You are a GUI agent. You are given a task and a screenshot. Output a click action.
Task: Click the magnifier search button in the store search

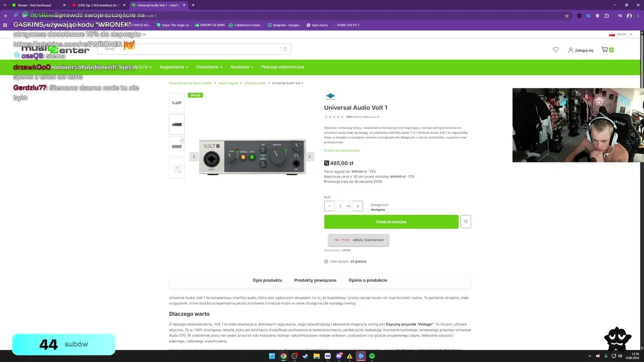285,49
